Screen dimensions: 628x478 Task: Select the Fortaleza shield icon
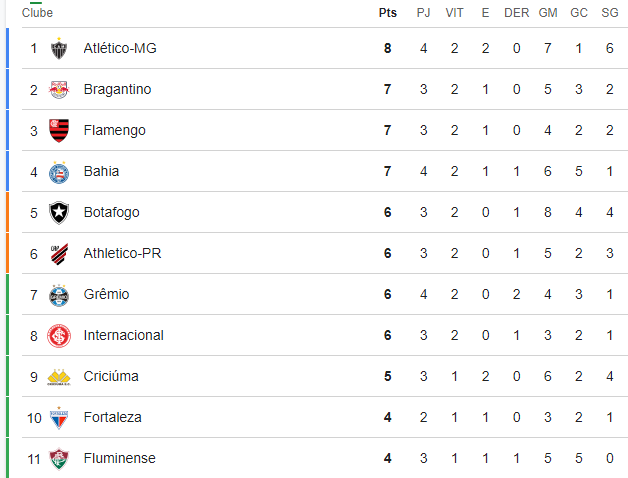pyautogui.click(x=59, y=418)
